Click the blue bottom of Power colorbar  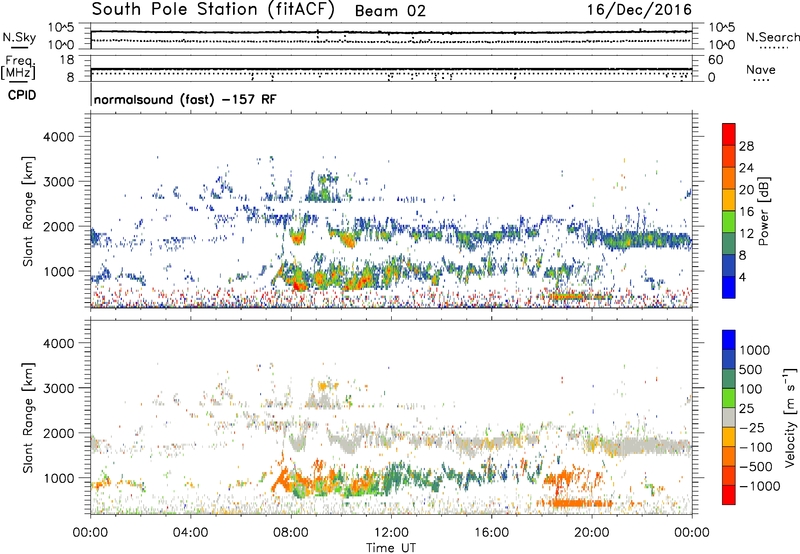(729, 287)
